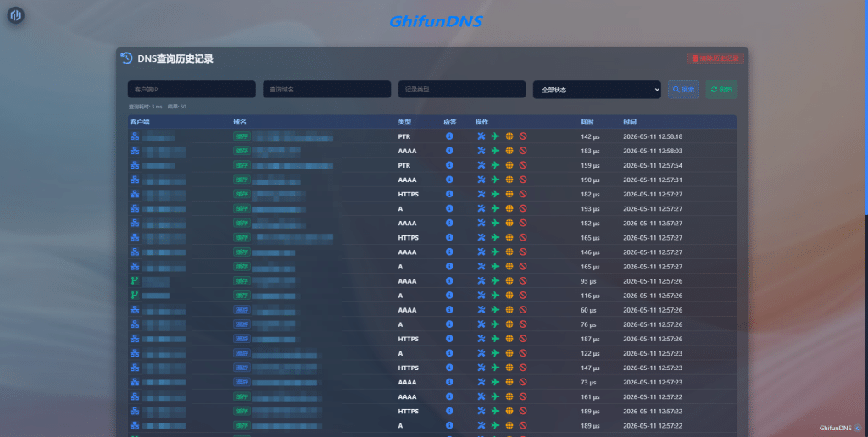Viewport: 868px width, 437px height.
Task: Click the blue tools icon in the 161 µs row
Action: (x=481, y=396)
